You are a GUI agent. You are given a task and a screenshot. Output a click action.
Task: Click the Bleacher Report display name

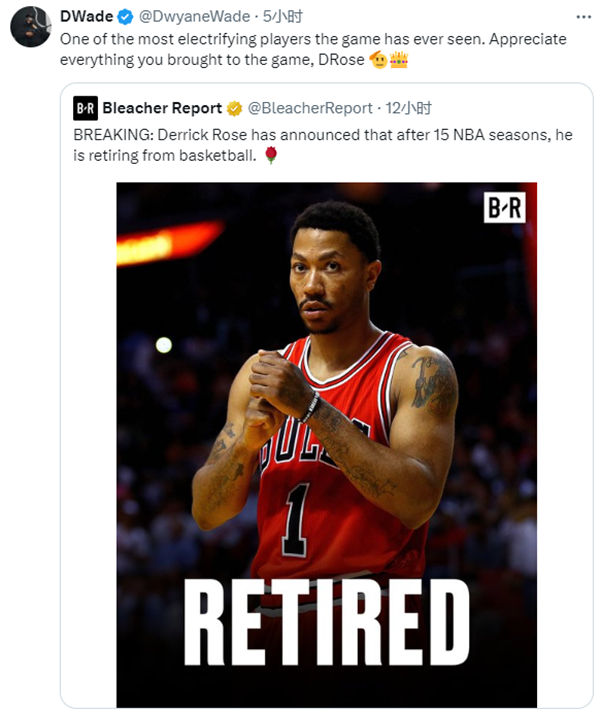point(162,108)
